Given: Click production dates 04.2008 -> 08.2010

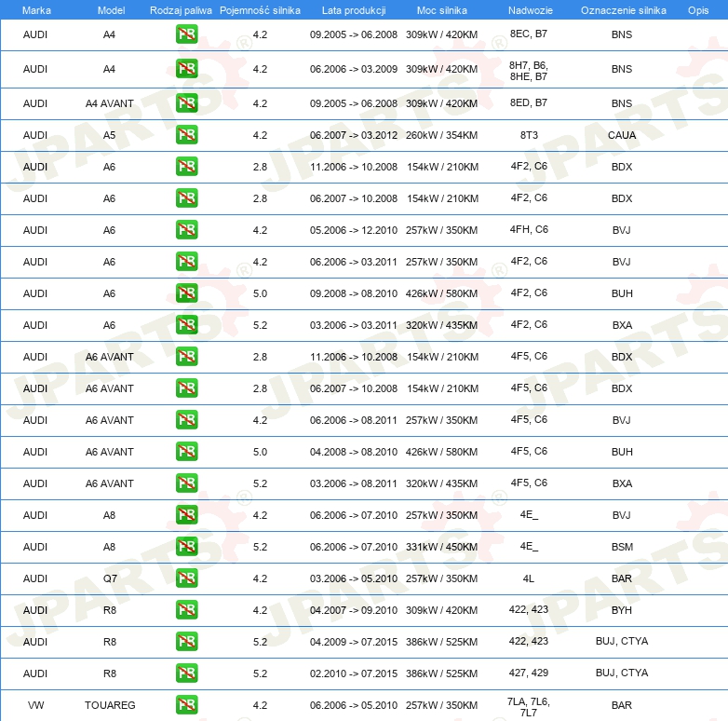Looking at the screenshot, I should pyautogui.click(x=354, y=452).
